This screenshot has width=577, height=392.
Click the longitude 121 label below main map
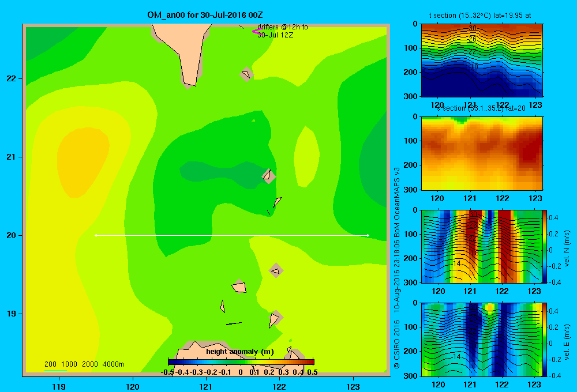[206, 386]
